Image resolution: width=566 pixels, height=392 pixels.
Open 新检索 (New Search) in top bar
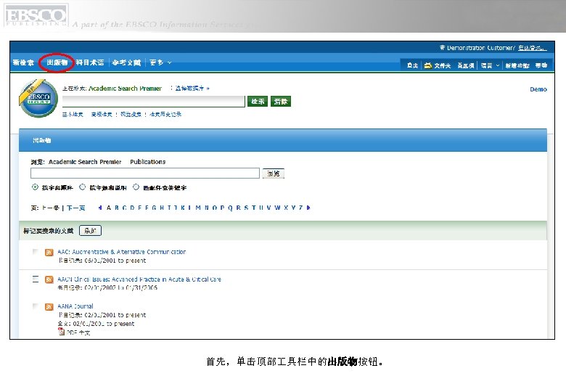tap(23, 62)
